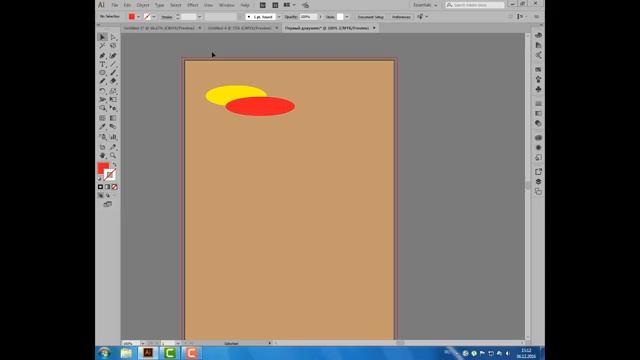Select the Column Graph tool
This screenshot has height=360, width=640.
coord(113,136)
